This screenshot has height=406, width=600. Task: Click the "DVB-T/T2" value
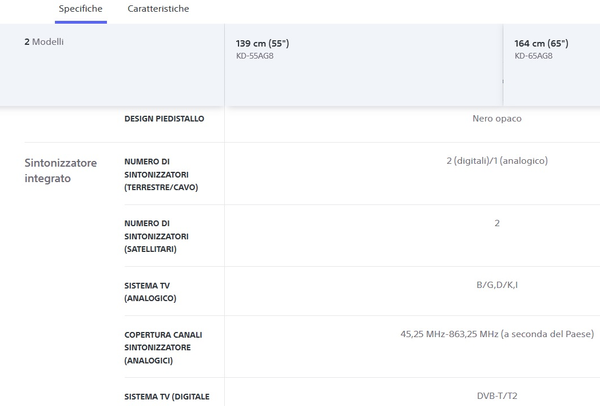pyautogui.click(x=497, y=396)
